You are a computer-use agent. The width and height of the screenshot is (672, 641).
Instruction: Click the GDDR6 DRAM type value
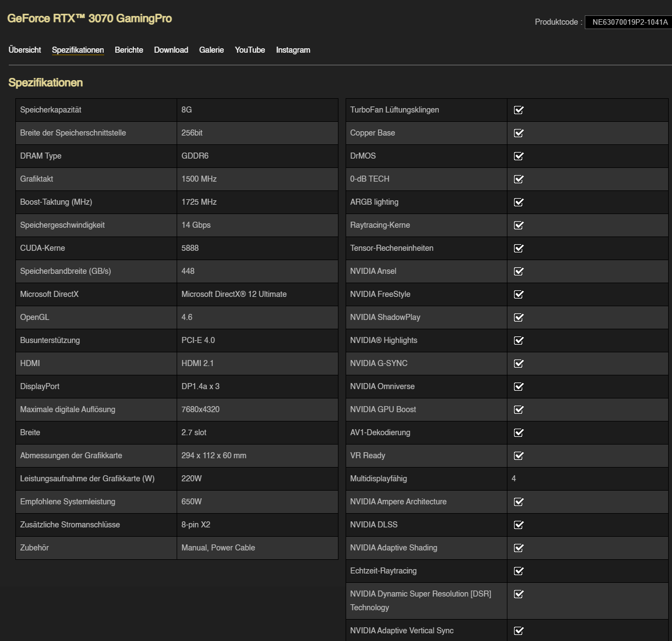point(195,156)
